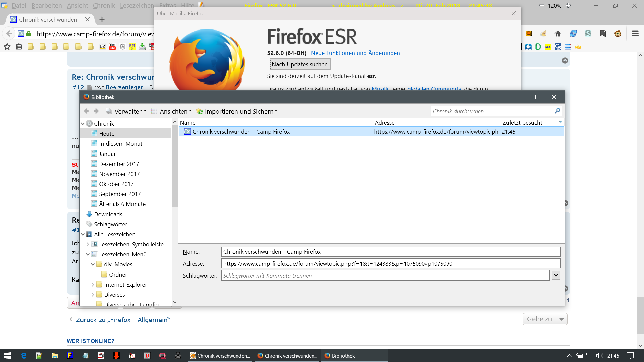
Task: Click the search magnifier in Library
Action: [x=557, y=111]
